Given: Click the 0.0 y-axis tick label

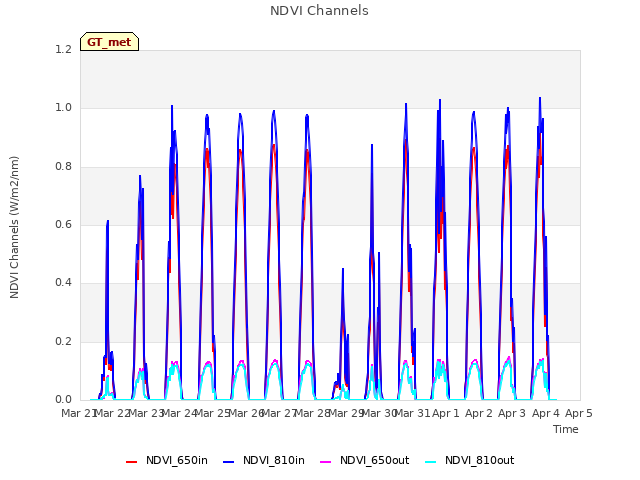Looking at the screenshot, I should (63, 399).
